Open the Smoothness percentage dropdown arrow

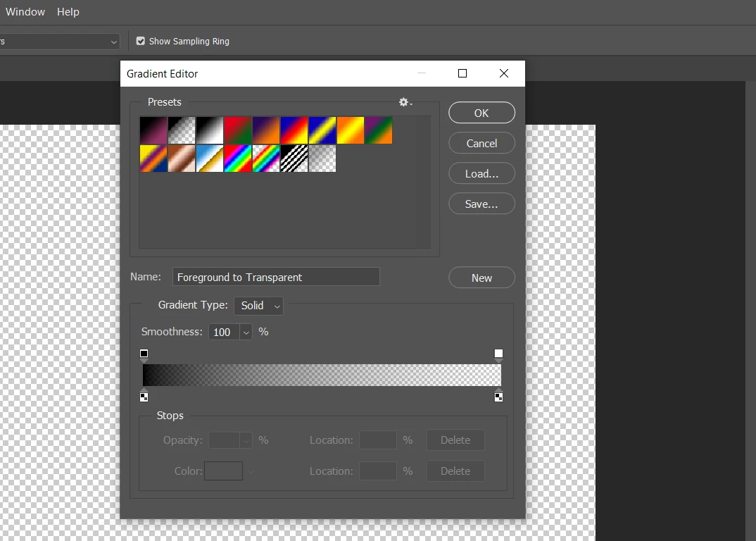(x=246, y=332)
